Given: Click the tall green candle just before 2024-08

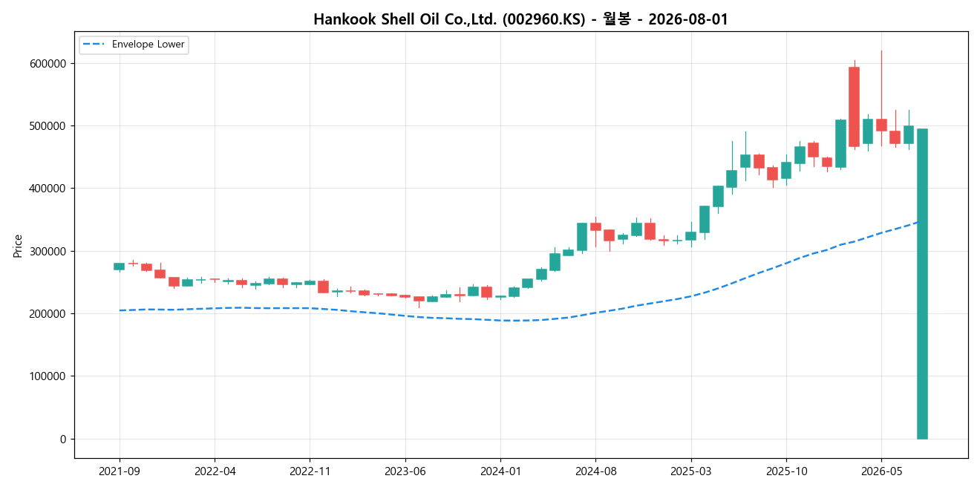Looking at the screenshot, I should pyautogui.click(x=582, y=237).
